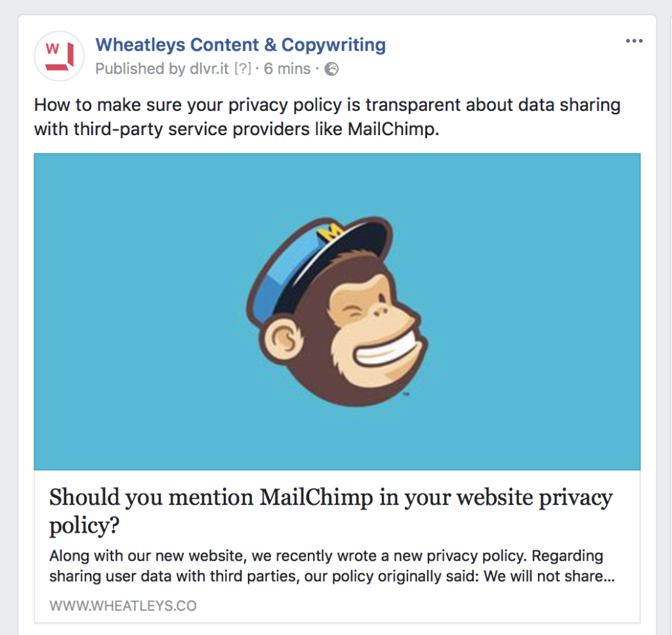Image resolution: width=672 pixels, height=635 pixels.
Task: Click the MailChimp monkey face logo
Action: [337, 312]
